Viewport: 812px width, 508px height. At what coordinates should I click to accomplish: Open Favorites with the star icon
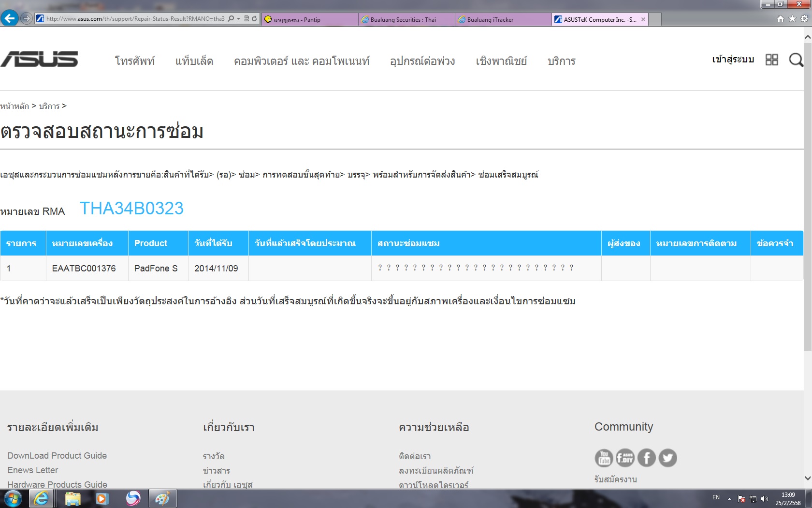point(792,19)
